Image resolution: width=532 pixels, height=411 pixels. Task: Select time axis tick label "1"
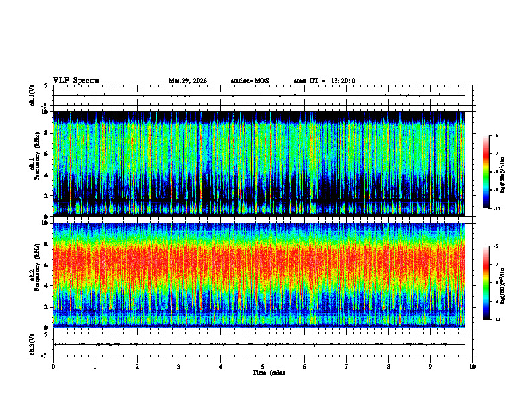tap(95, 367)
